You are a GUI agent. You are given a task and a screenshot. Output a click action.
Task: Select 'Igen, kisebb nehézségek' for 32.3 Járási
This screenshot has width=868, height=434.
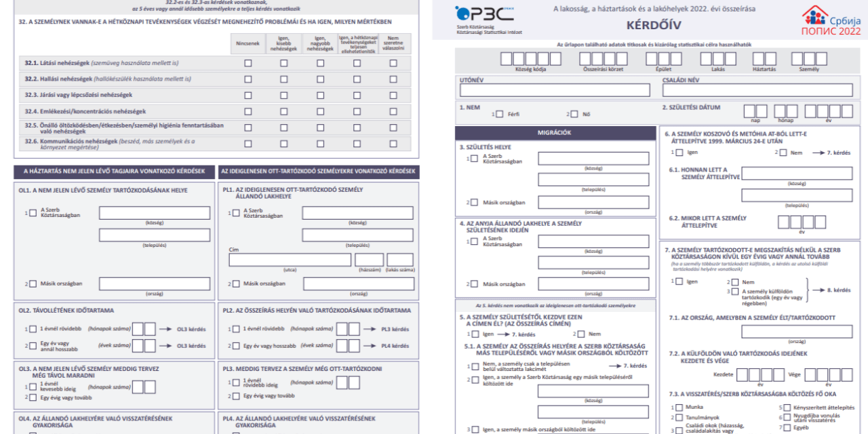284,96
